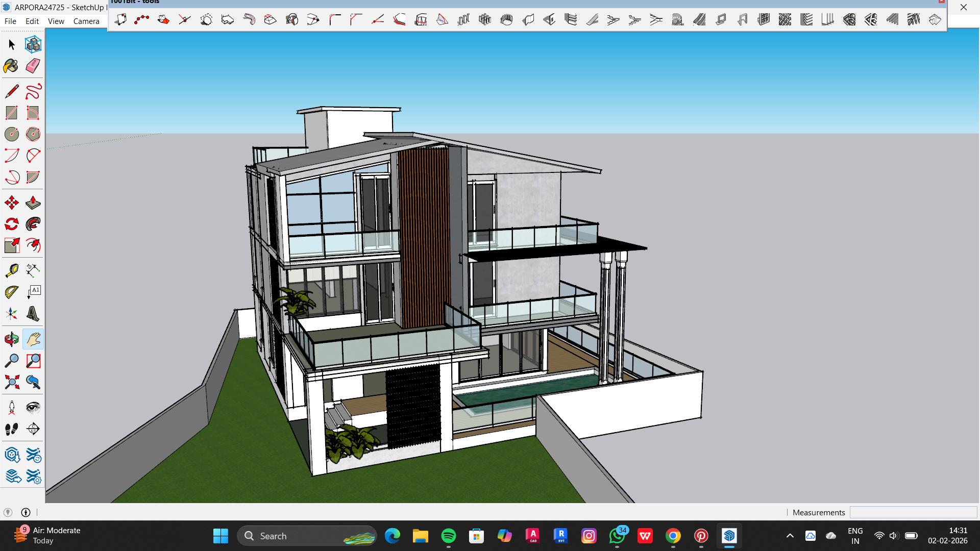
Task: Activate the Push/Pull tool
Action: (x=33, y=203)
